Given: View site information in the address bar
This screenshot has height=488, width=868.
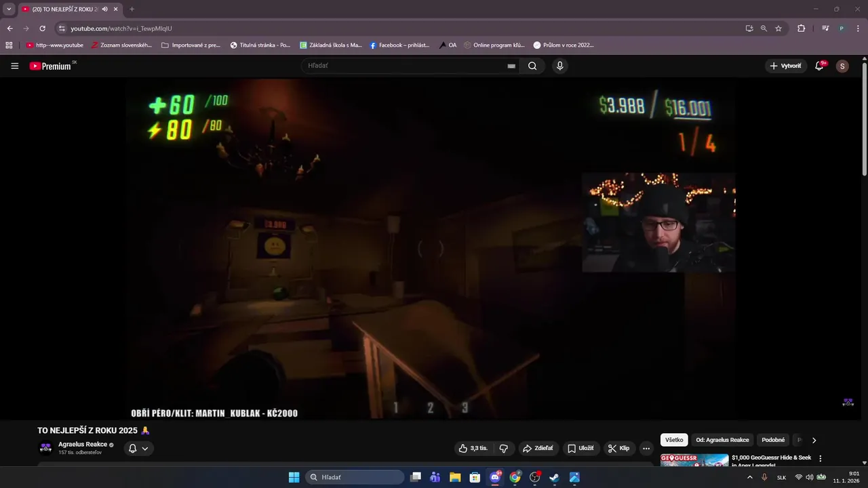Looking at the screenshot, I should point(62,28).
